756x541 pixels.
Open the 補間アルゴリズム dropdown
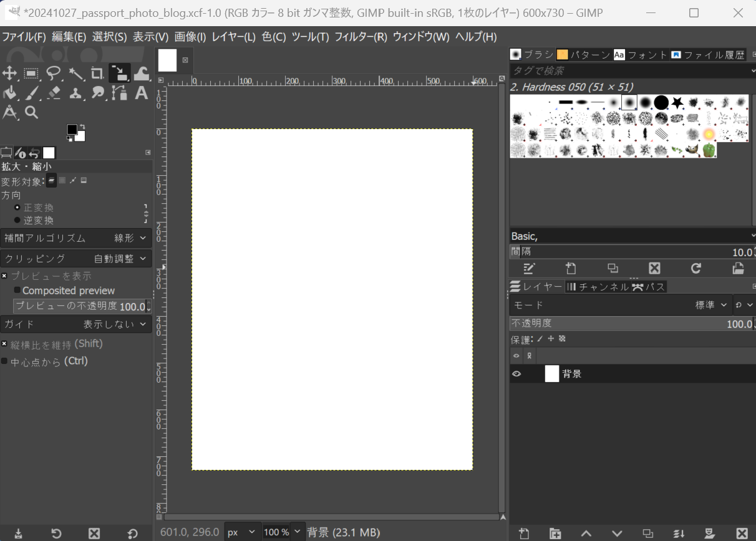click(x=76, y=238)
